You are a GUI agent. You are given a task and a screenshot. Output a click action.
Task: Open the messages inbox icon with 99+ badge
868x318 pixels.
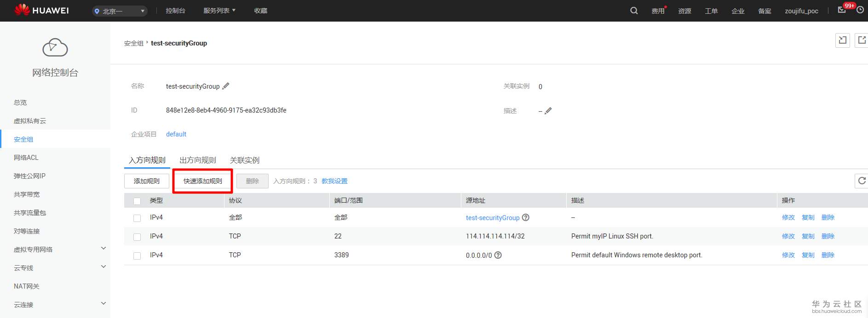(x=842, y=10)
